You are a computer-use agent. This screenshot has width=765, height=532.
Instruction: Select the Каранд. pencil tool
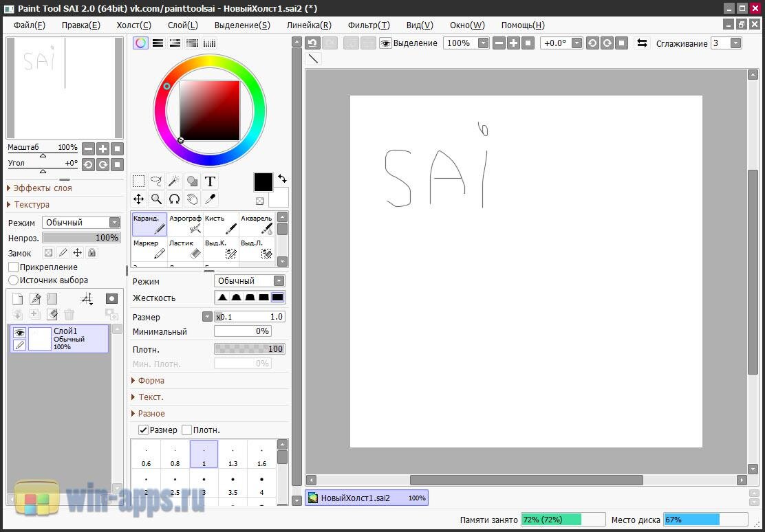[149, 224]
